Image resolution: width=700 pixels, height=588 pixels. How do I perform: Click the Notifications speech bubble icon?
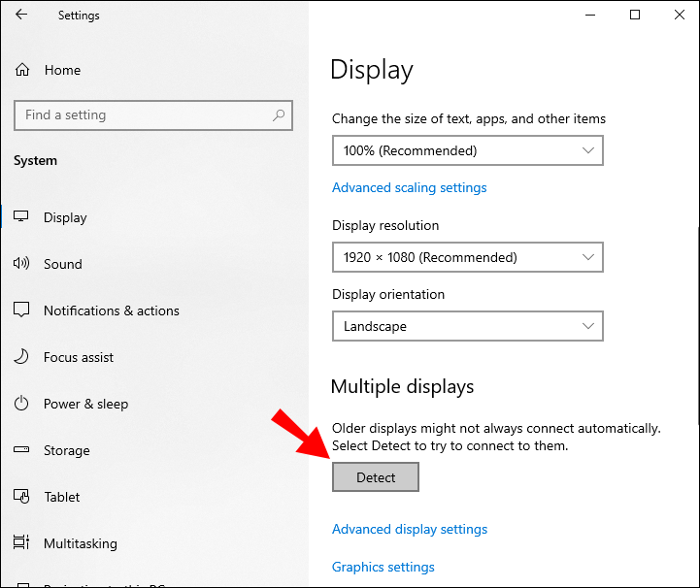(x=21, y=310)
